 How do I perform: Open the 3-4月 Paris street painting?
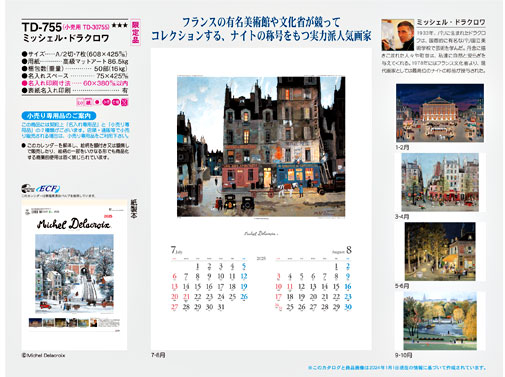click(440, 182)
